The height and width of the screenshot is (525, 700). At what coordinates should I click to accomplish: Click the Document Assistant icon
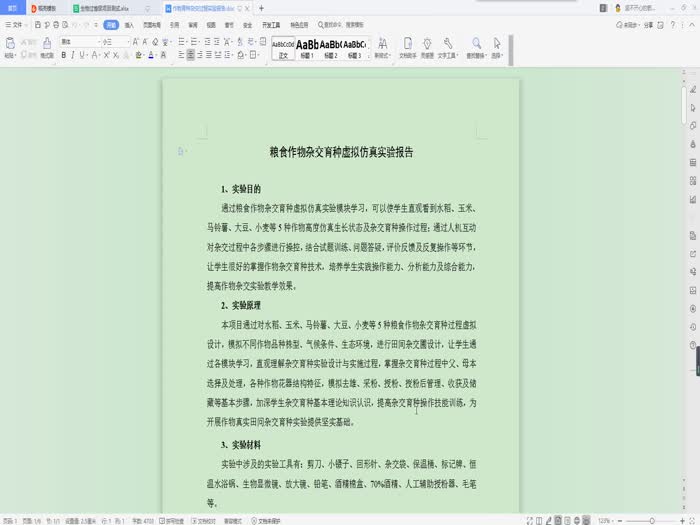pos(407,47)
